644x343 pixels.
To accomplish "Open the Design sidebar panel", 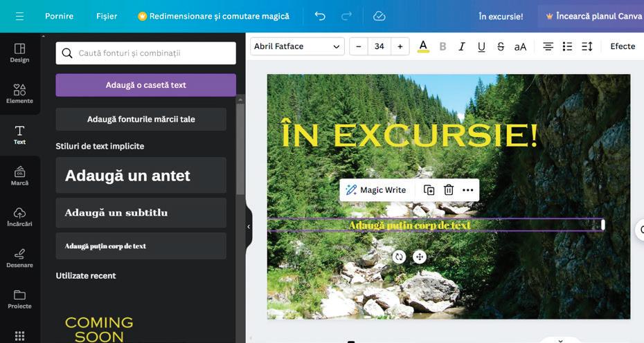I will pos(19,53).
